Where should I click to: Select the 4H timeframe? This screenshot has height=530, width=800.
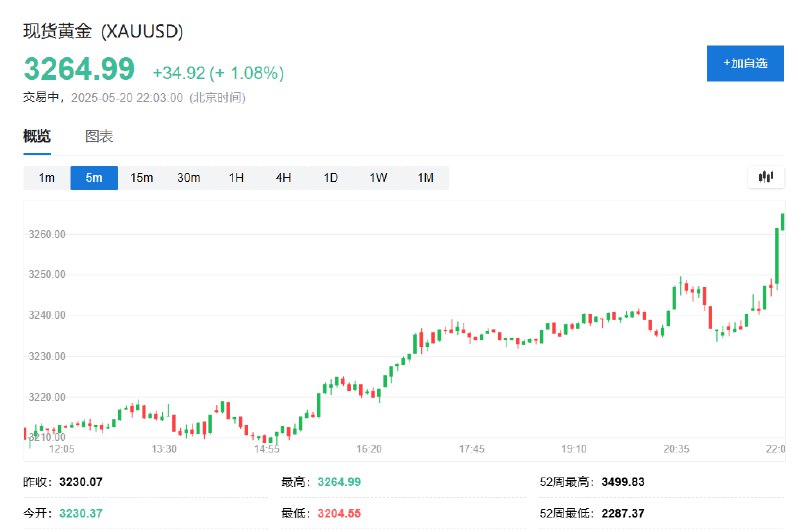pos(283,178)
